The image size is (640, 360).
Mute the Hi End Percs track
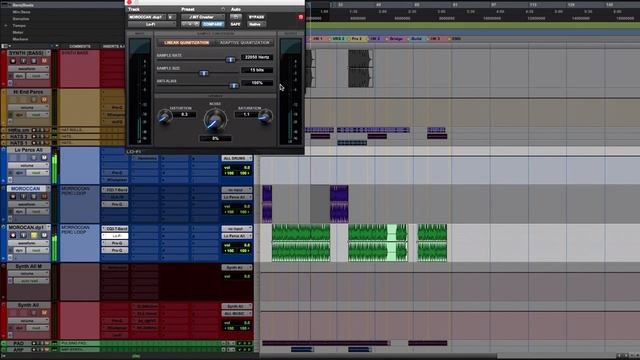click(x=44, y=100)
